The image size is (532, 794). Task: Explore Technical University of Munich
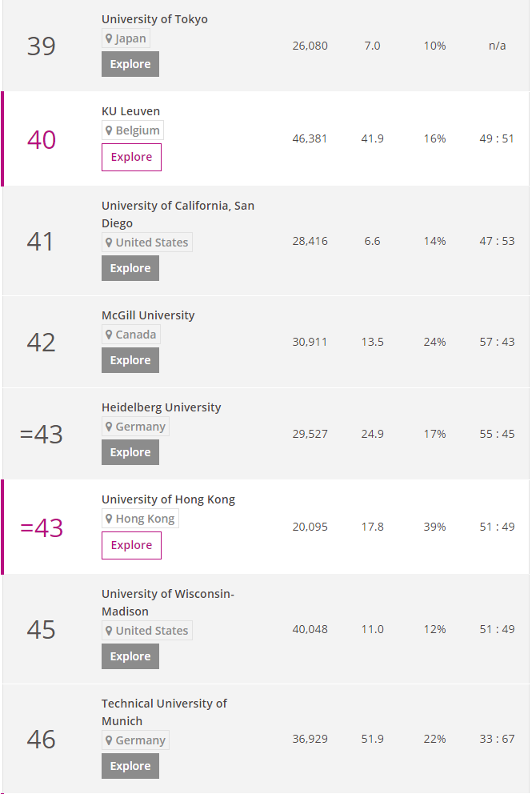(x=130, y=766)
